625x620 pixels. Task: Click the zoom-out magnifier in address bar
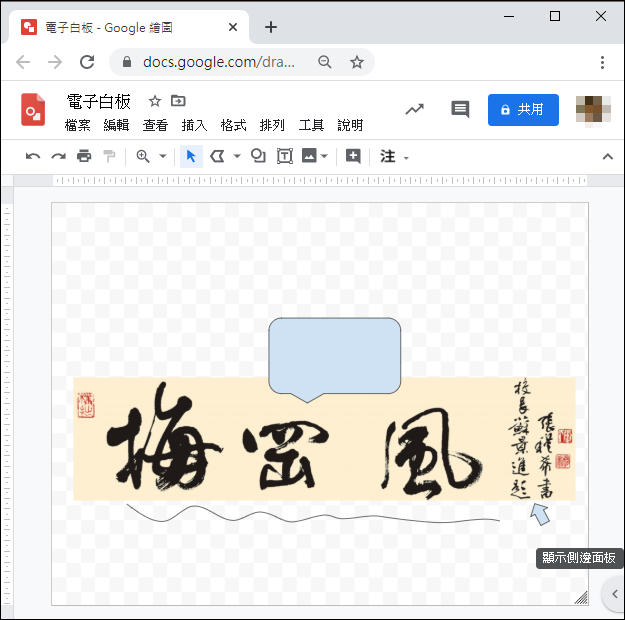coord(325,62)
